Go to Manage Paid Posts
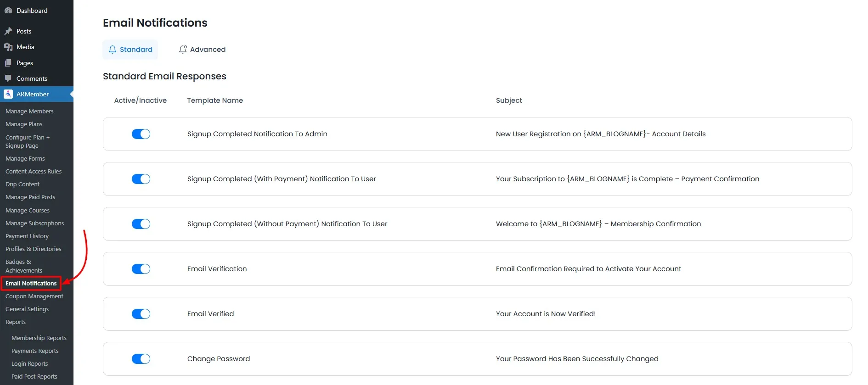 click(30, 197)
